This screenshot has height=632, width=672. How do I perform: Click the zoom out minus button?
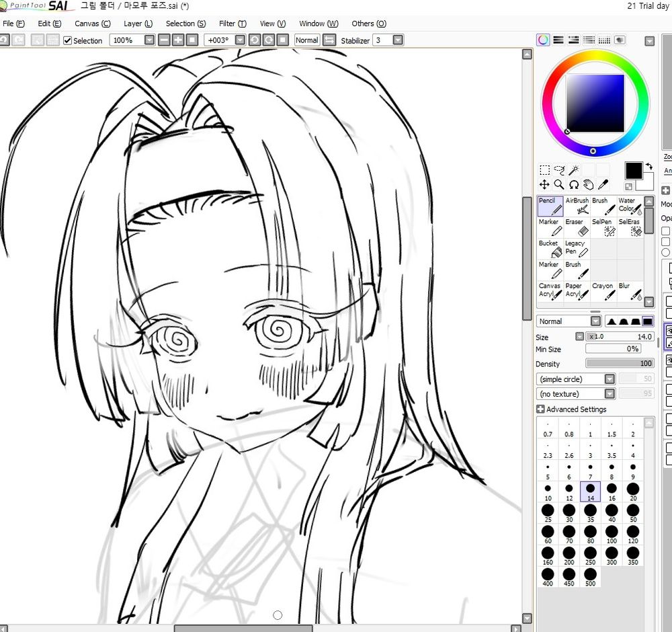[164, 40]
